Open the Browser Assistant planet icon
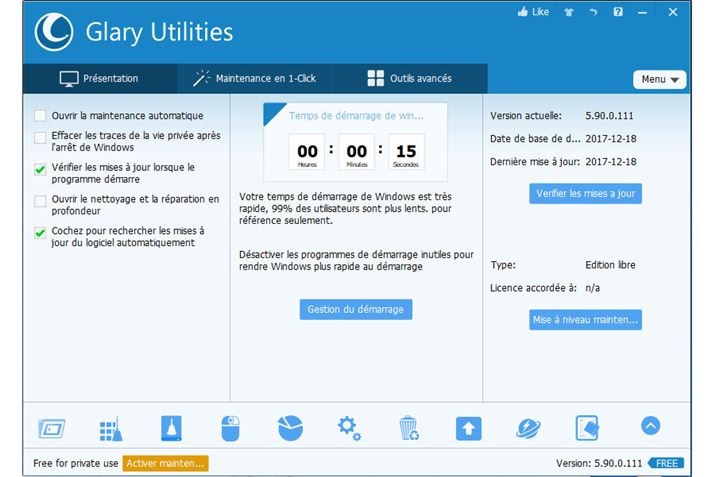This screenshot has width=715, height=477. [x=528, y=428]
